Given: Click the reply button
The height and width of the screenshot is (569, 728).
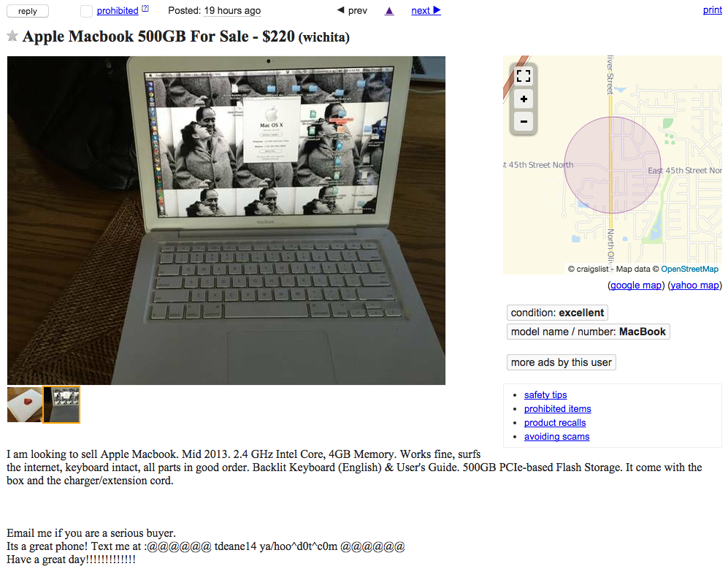Looking at the screenshot, I should pos(28,11).
